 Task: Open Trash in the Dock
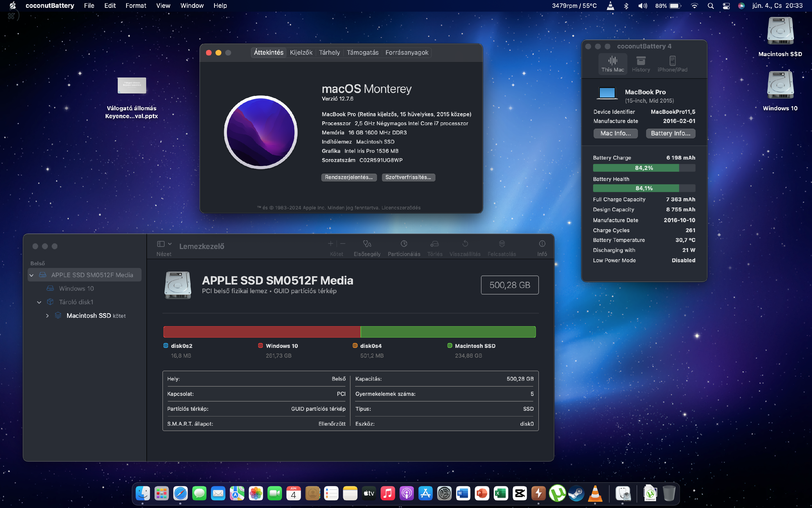tap(669, 493)
